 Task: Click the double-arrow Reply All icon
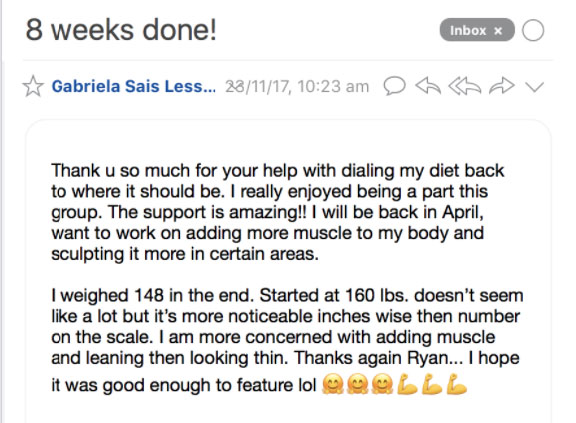click(465, 86)
